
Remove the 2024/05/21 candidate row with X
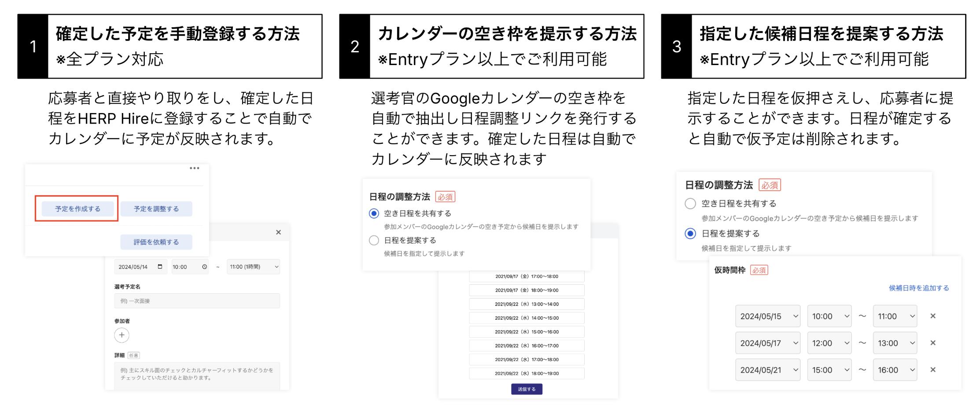pos(933,369)
